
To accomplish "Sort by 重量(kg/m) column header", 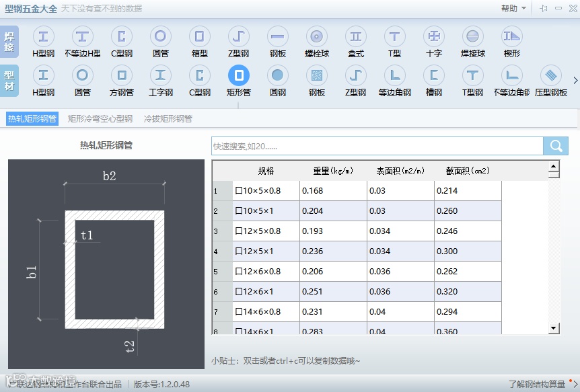I will coord(333,171).
